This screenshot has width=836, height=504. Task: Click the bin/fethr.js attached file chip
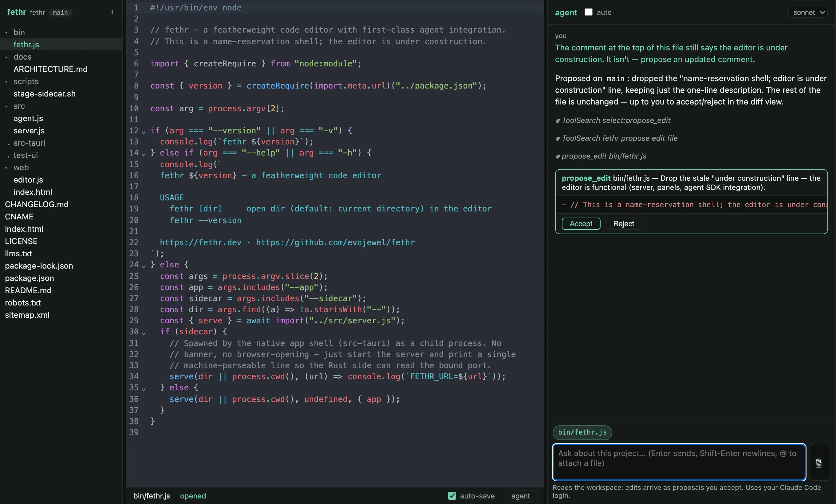coord(582,432)
